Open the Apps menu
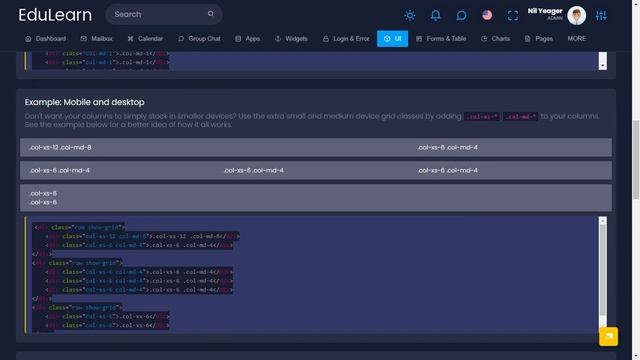 point(248,39)
